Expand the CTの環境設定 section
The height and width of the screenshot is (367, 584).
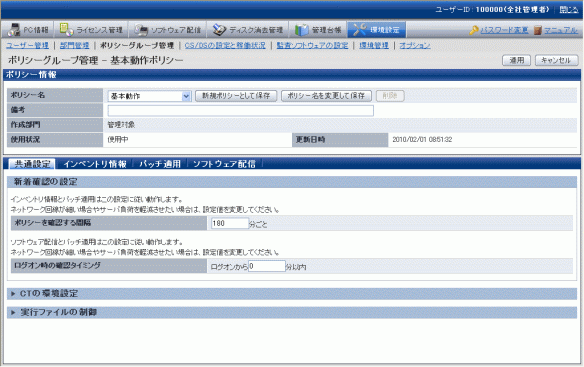tap(292, 294)
